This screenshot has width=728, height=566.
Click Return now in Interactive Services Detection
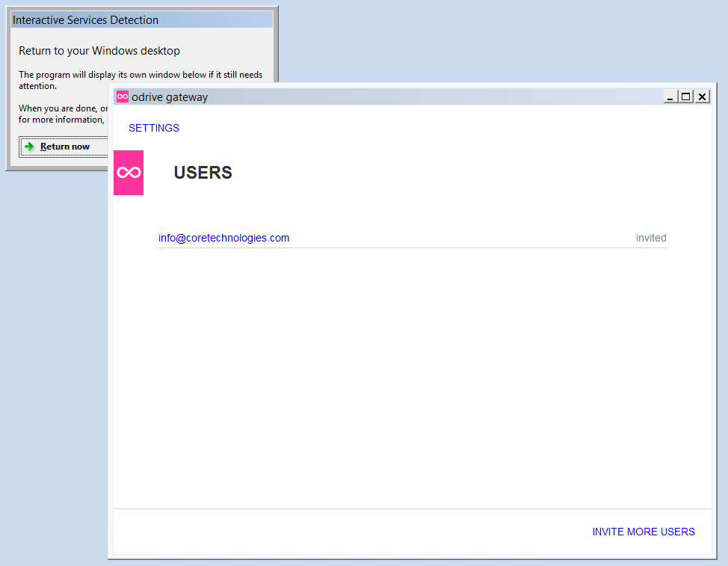pyautogui.click(x=64, y=147)
